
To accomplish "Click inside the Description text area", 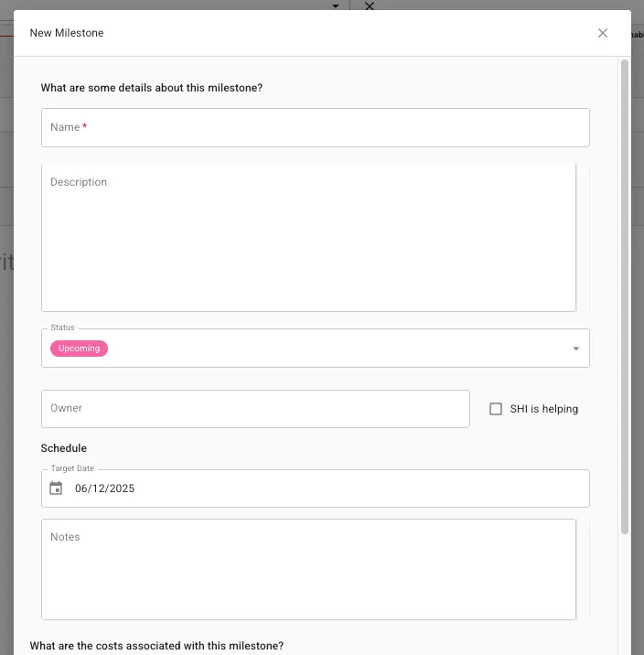I will pos(308,237).
